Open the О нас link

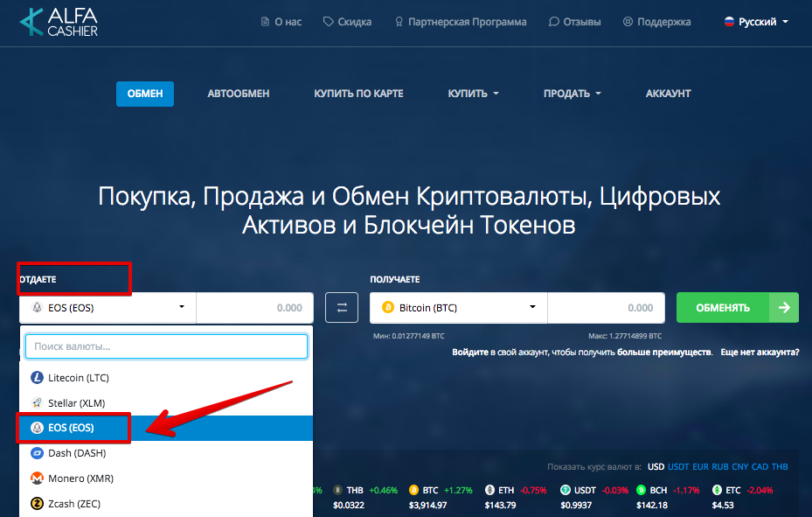(281, 22)
